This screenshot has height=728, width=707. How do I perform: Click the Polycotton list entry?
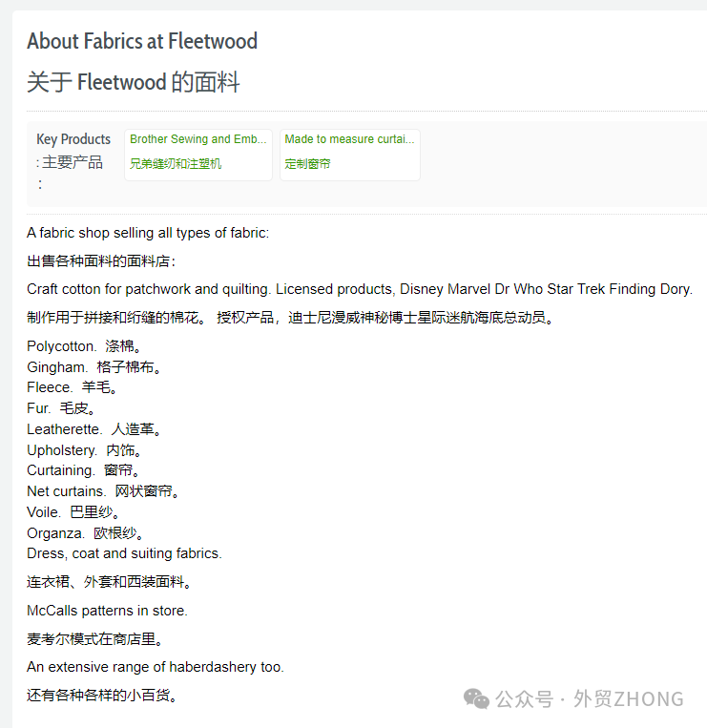click(x=62, y=346)
